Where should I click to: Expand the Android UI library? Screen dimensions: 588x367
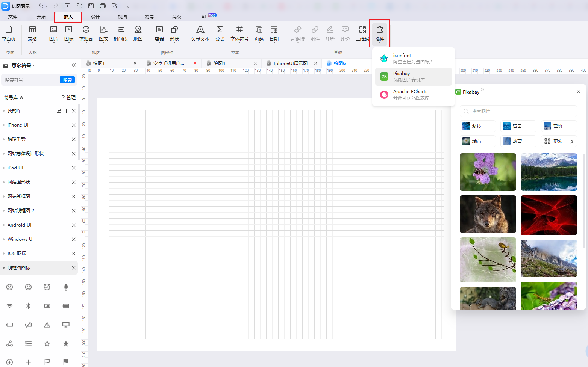pos(4,225)
